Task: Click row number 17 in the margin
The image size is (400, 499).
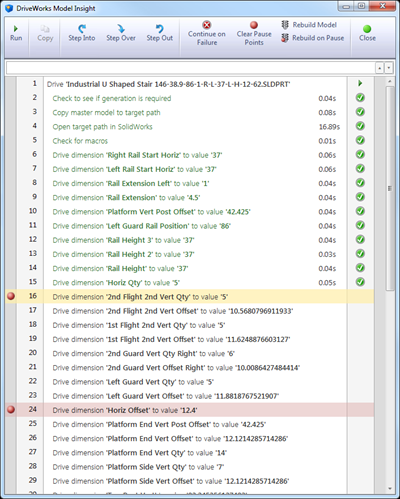Action: coord(33,310)
